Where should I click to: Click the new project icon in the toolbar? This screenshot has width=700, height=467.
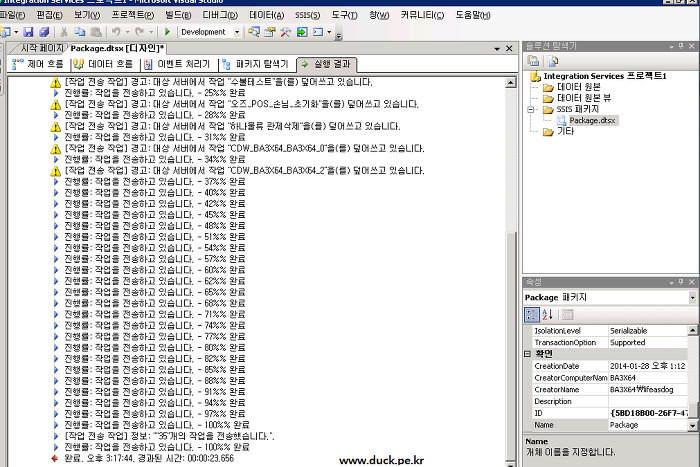click(5, 32)
